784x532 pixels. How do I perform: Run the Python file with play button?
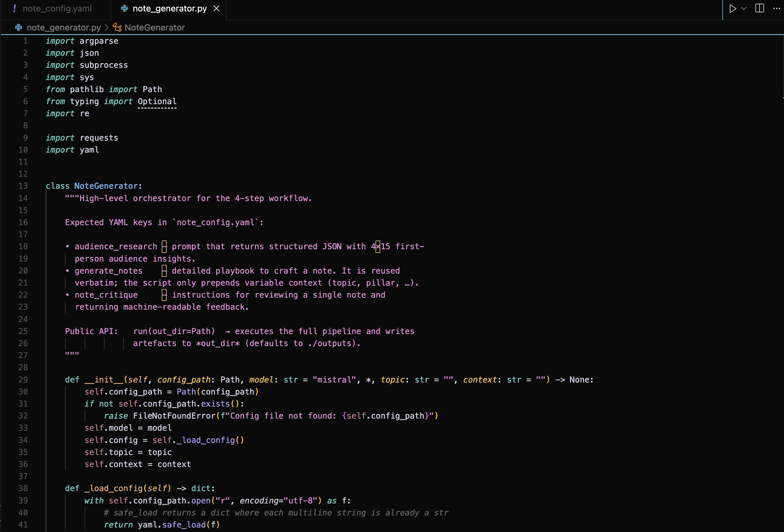[732, 8]
